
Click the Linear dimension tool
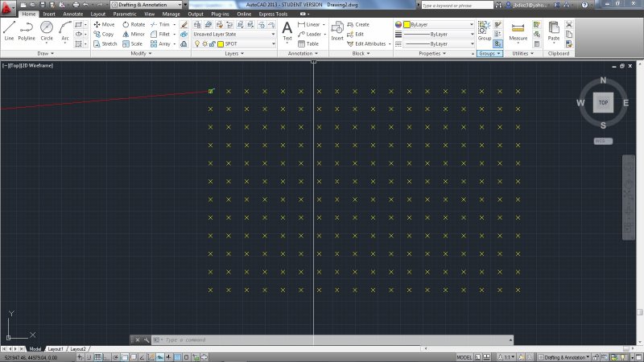point(309,25)
